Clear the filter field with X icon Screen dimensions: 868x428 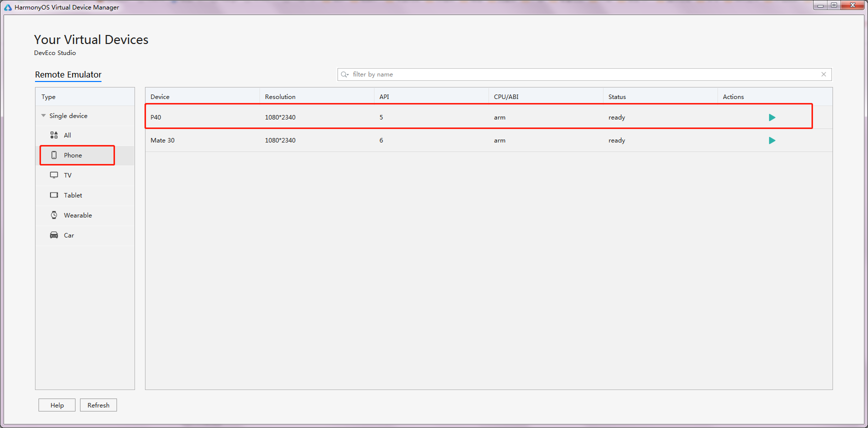(823, 74)
